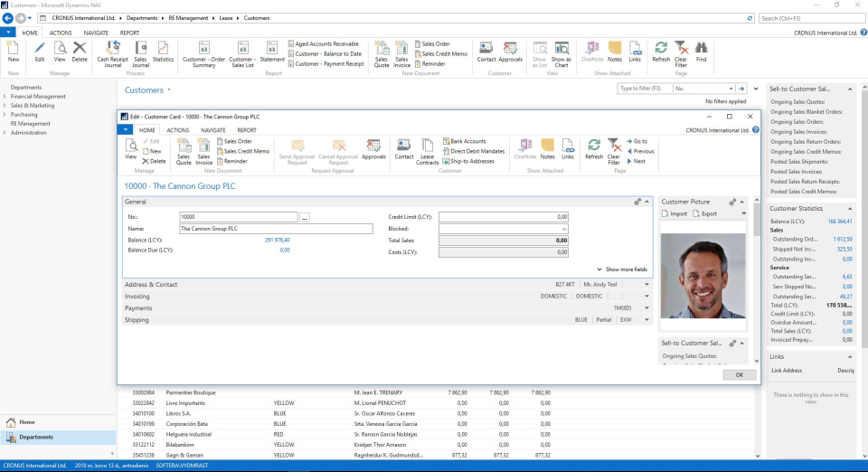
Task: Click New customer icon in main ribbon
Action: [x=14, y=52]
